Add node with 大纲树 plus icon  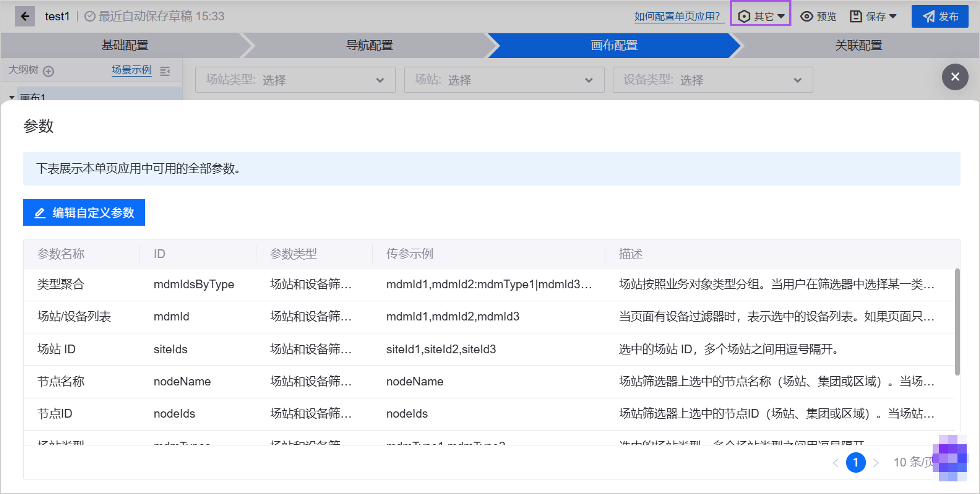point(48,71)
